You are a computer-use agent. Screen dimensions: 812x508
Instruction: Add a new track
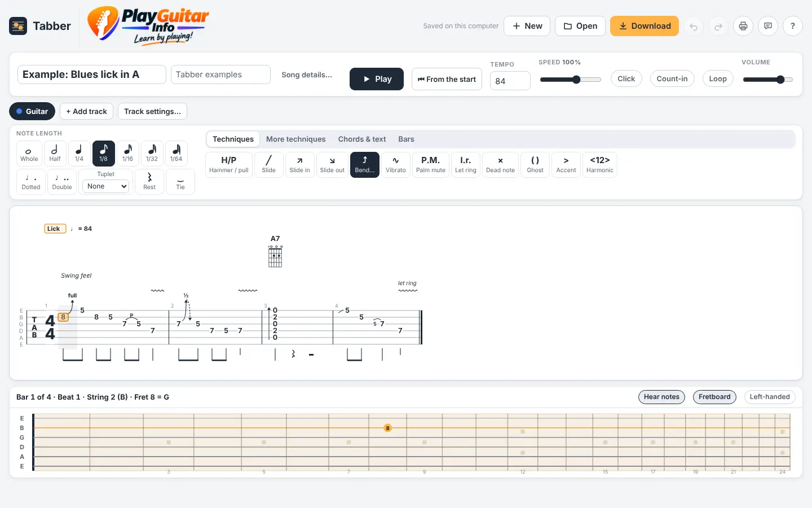[86, 111]
